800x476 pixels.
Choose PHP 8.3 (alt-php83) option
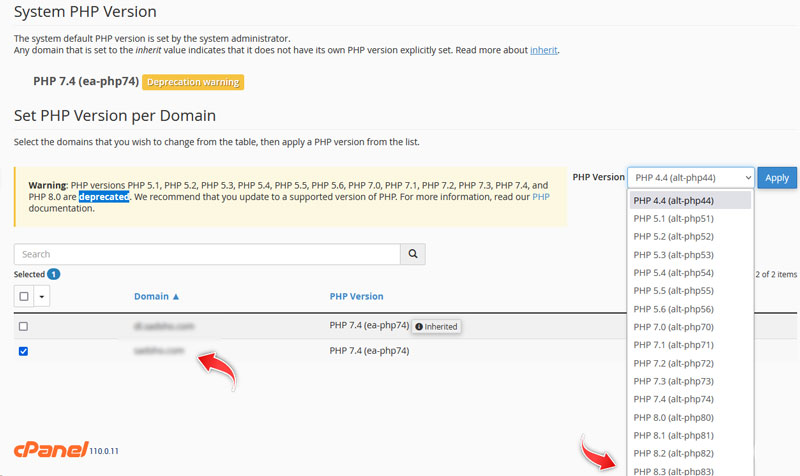click(690, 470)
